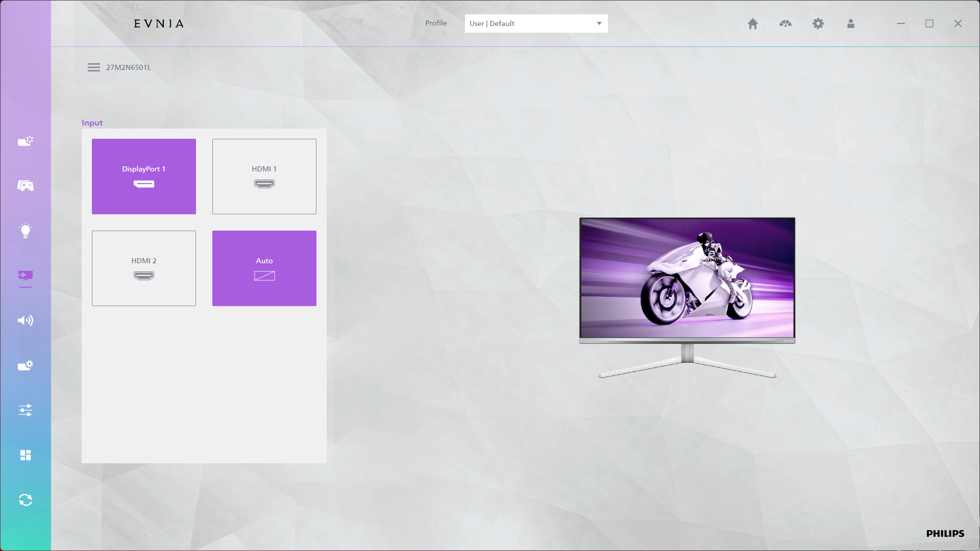Go to the Home page icon
Viewport: 980px width, 551px height.
753,23
